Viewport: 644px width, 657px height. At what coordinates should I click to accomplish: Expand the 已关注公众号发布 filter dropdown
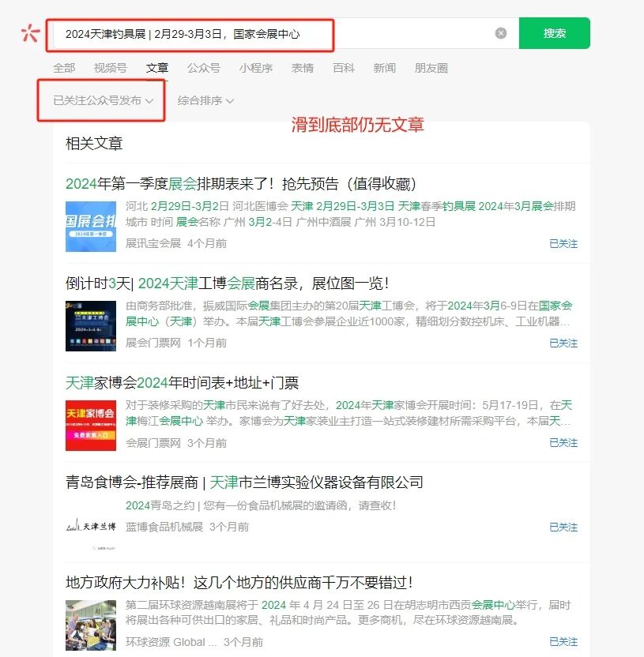104,100
